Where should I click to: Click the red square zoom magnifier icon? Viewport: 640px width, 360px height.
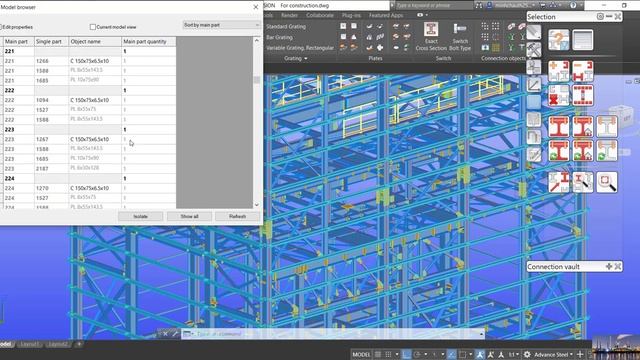coord(607,182)
